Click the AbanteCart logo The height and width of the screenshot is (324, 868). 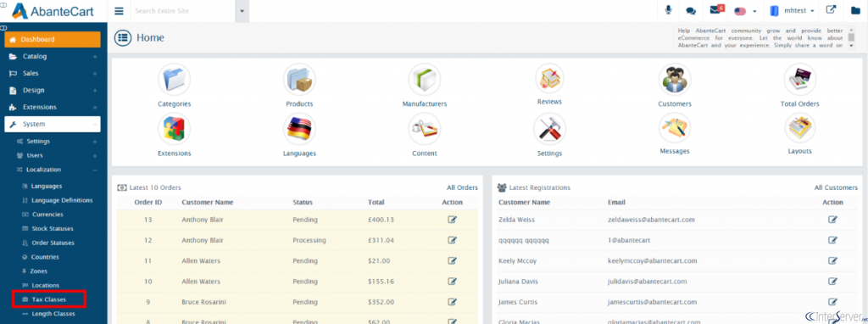52,10
